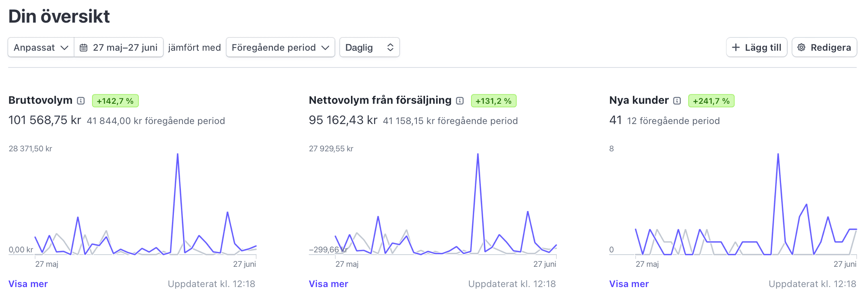868x305 pixels.
Task: Click the highest spike in Nya kunder chart
Action: point(778,155)
